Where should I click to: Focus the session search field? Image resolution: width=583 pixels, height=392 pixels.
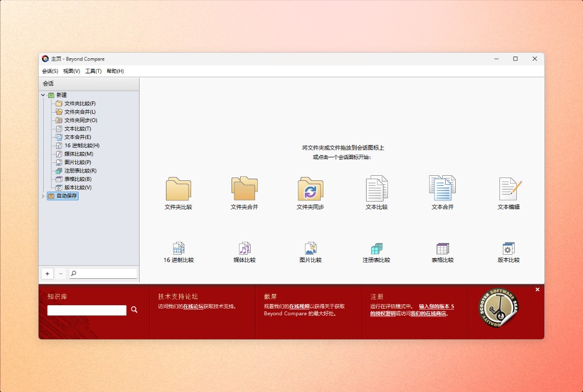pos(103,274)
